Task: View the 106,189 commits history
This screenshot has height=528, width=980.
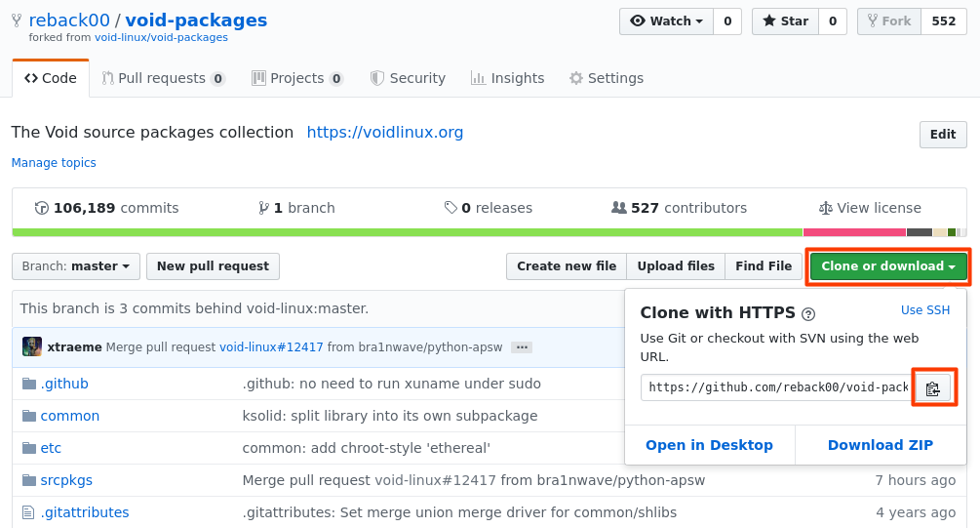Action: click(106, 208)
